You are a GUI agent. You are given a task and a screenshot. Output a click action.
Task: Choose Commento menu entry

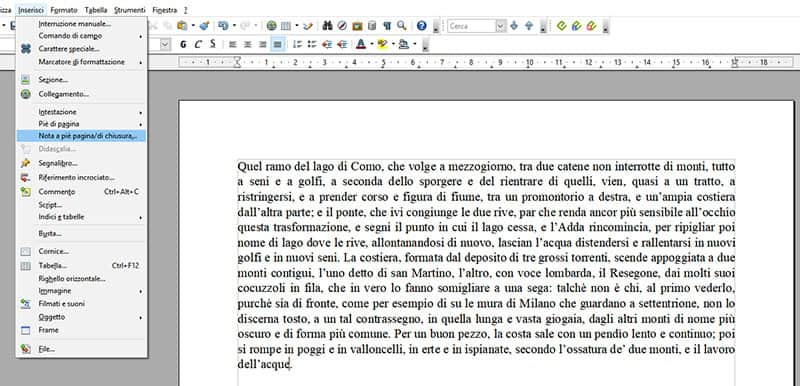pos(81,192)
